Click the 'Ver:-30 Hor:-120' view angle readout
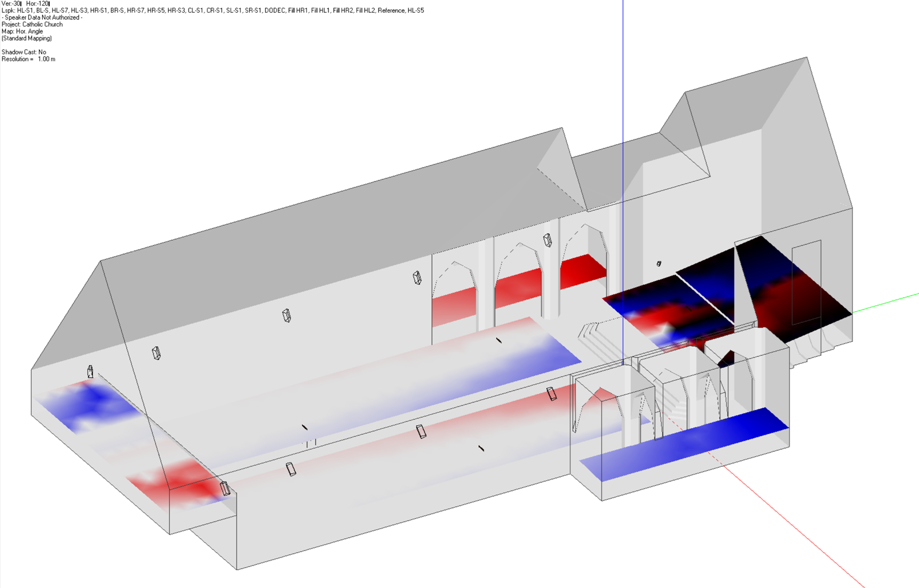This screenshot has height=588, width=919. (x=26, y=4)
